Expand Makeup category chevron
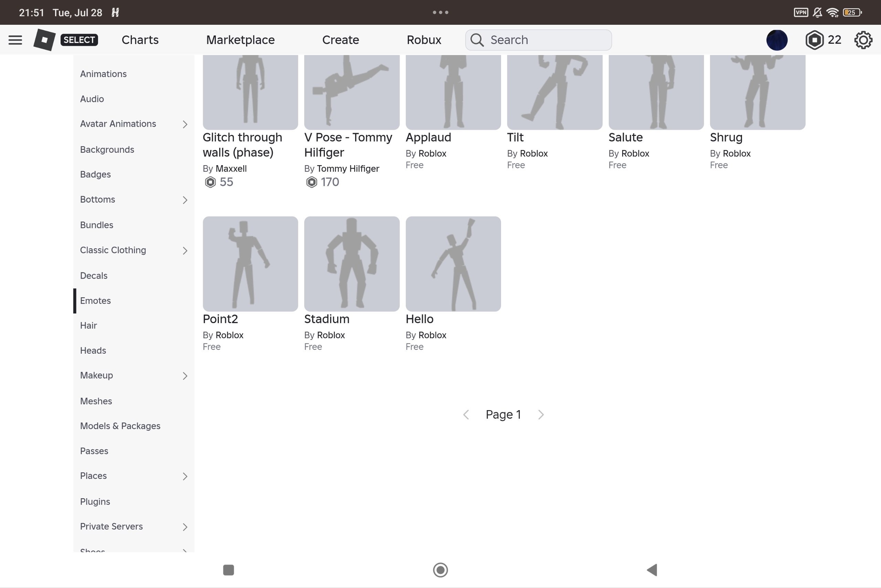This screenshot has width=881, height=588. point(184,375)
